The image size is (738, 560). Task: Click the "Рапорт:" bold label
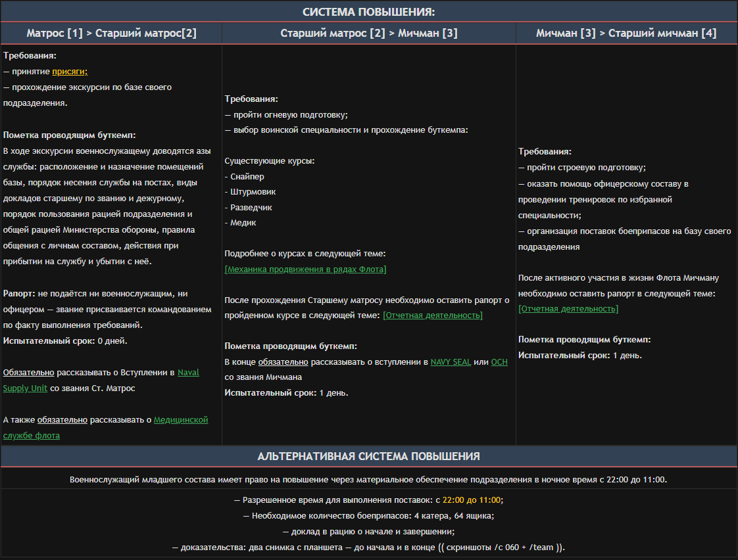[x=19, y=294]
